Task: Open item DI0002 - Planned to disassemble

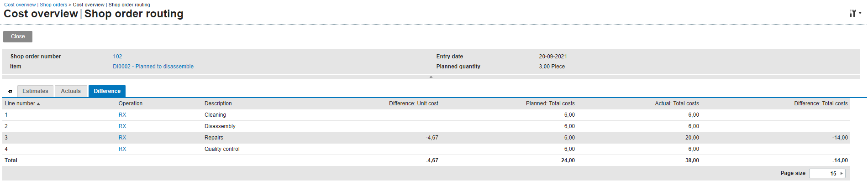Action: pos(153,67)
